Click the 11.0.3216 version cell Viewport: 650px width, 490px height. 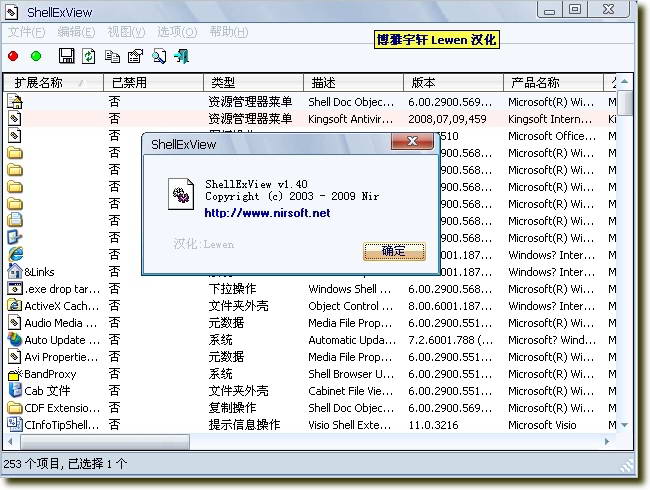(433, 425)
